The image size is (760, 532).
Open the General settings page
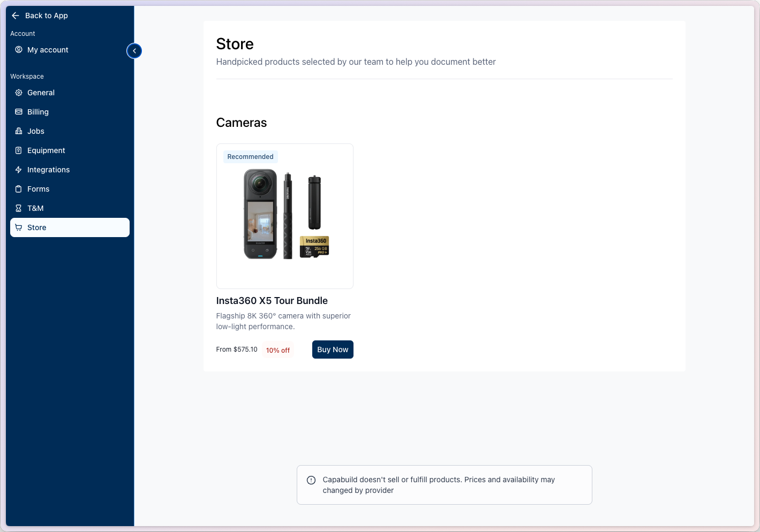(x=70, y=93)
